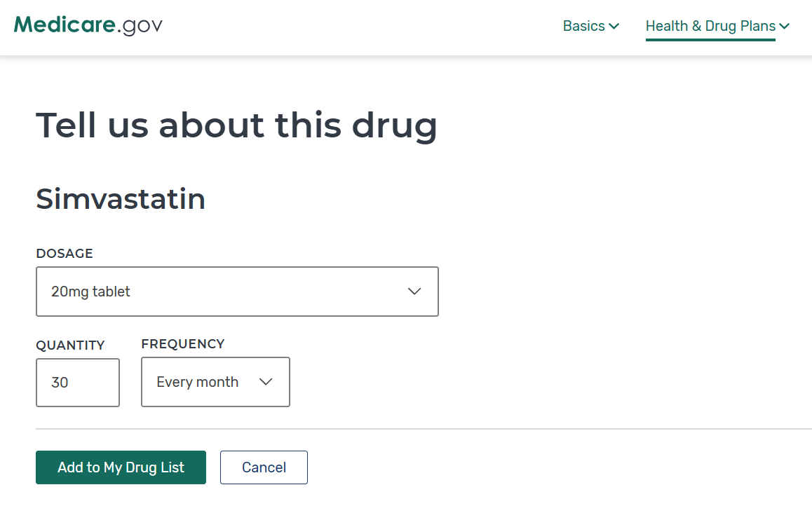Click the value 30 in Quantity

coord(60,383)
